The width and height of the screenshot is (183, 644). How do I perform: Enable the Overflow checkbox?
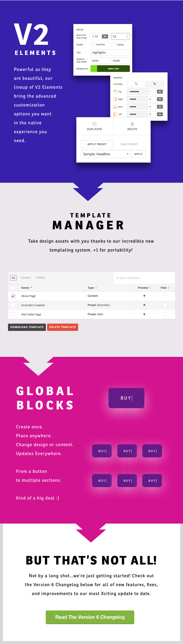point(93,44)
